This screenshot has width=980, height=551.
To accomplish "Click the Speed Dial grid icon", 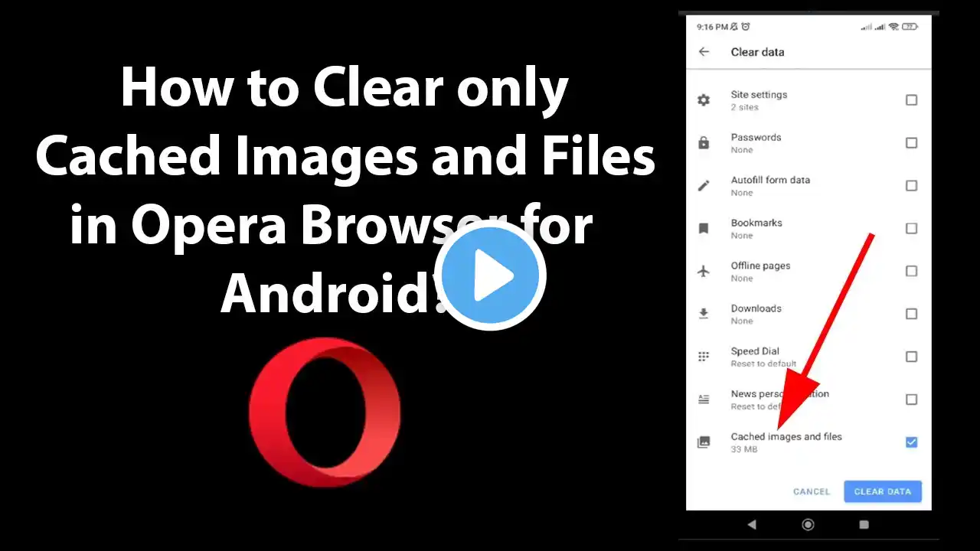I will (704, 357).
